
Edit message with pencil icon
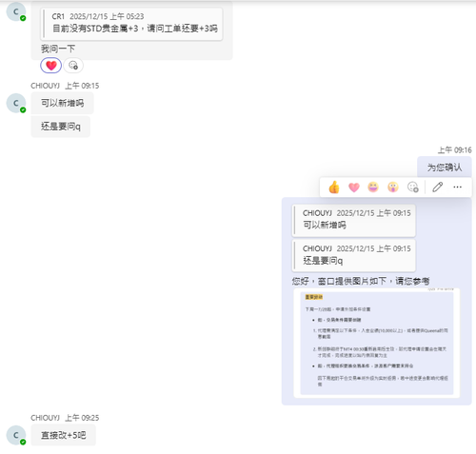pyautogui.click(x=438, y=188)
